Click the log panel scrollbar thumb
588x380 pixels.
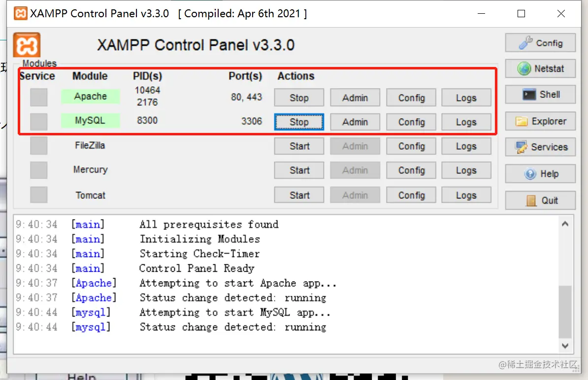click(565, 312)
